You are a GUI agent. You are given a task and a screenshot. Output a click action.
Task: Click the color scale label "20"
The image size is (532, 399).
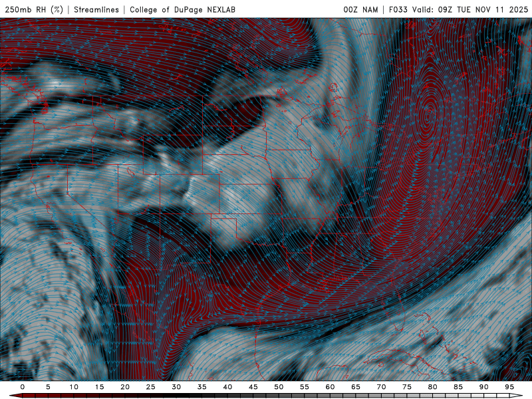tap(125, 387)
